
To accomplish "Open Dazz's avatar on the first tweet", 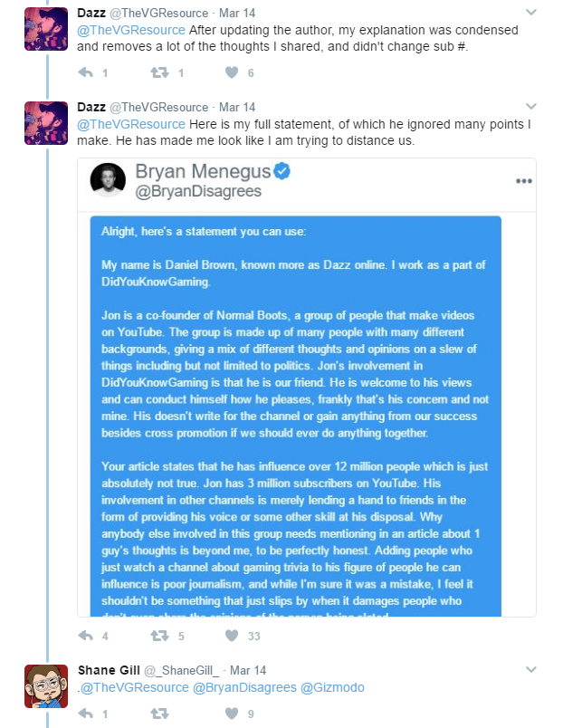I will 46,29.
